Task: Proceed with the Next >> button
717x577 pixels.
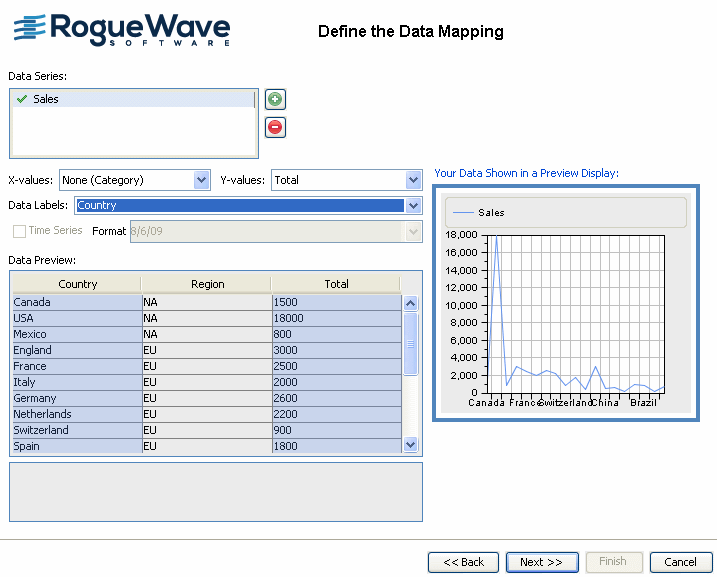Action: [541, 562]
